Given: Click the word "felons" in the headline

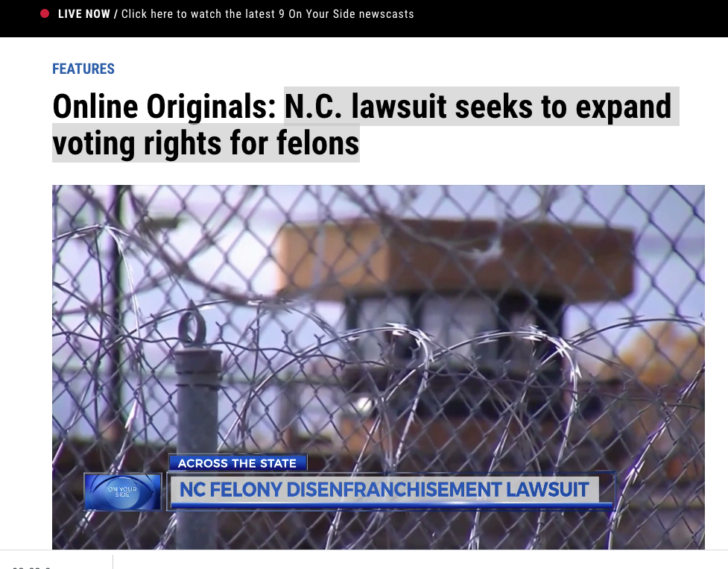Looking at the screenshot, I should tap(318, 143).
